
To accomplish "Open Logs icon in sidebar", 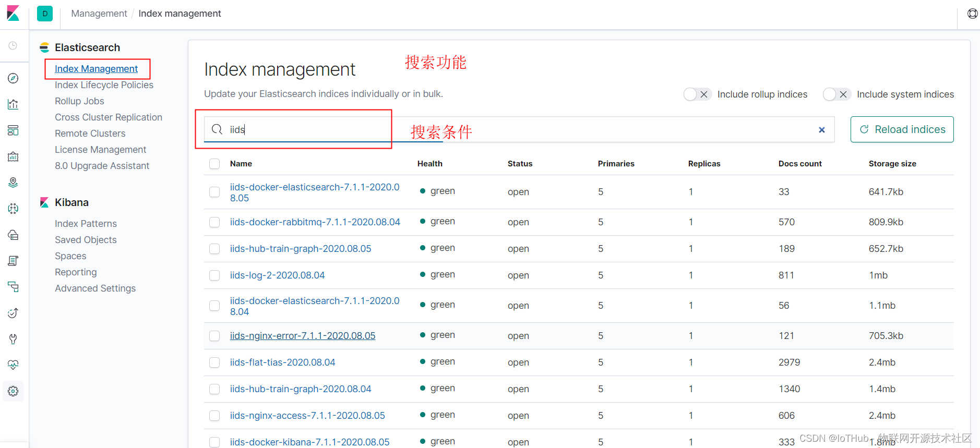I will point(13,261).
